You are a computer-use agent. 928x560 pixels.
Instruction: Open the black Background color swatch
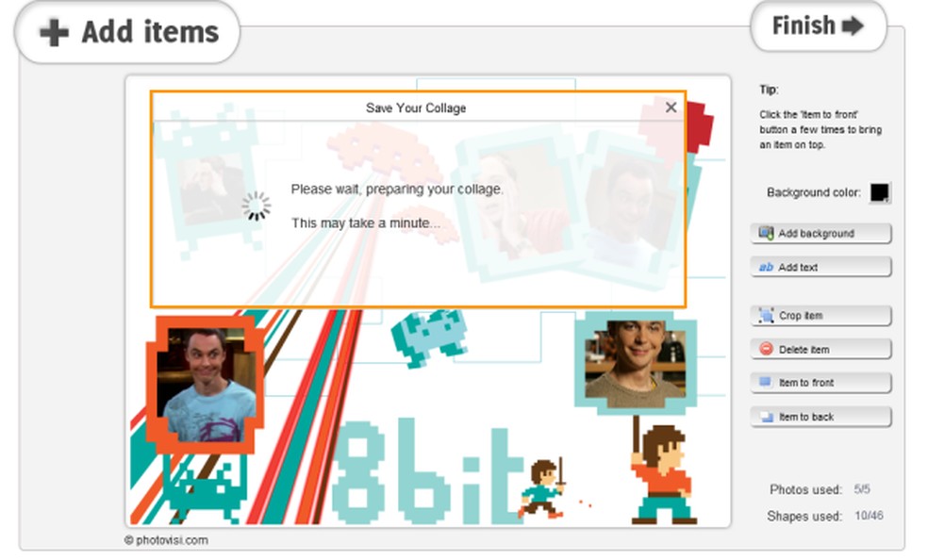880,192
